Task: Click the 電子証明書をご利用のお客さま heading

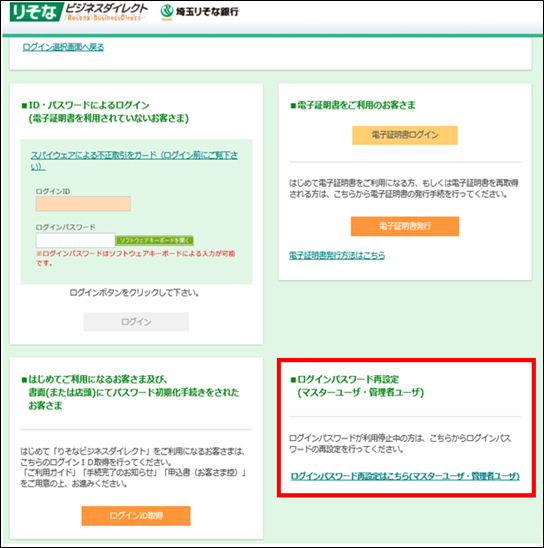Action: coord(353,105)
